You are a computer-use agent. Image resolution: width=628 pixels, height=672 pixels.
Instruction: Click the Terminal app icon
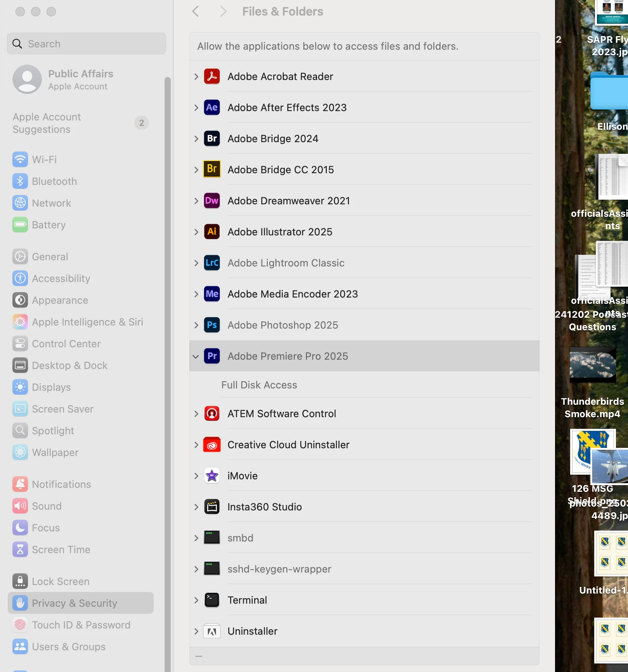(x=212, y=600)
